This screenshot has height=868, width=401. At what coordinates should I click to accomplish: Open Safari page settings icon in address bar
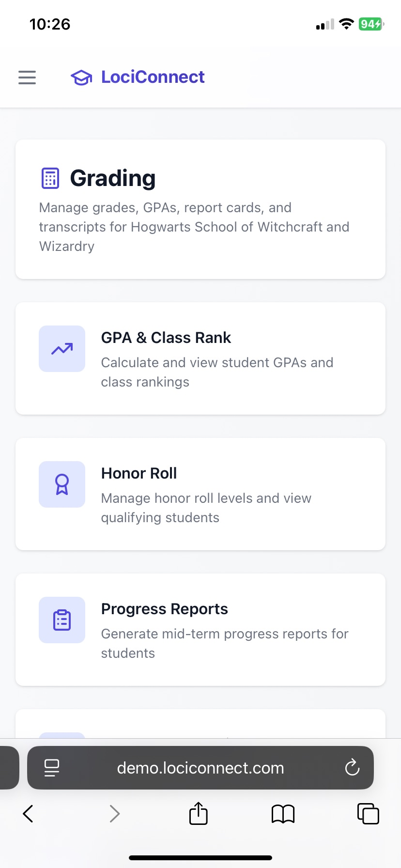52,768
